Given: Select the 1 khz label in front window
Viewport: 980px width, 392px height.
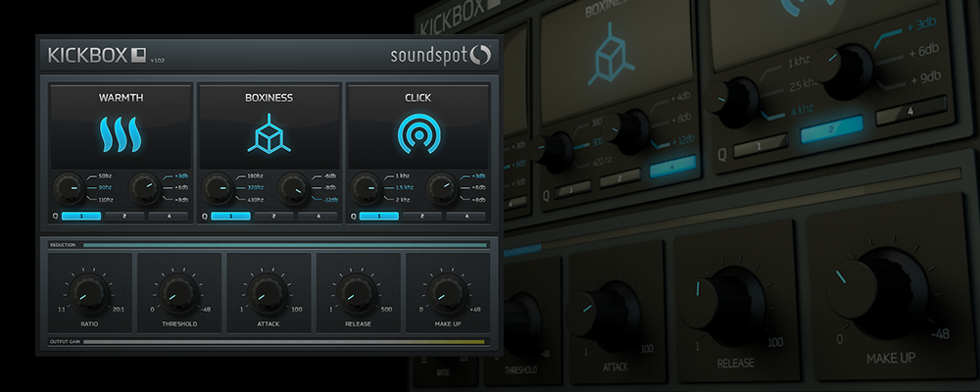Looking at the screenshot, I should [x=403, y=175].
